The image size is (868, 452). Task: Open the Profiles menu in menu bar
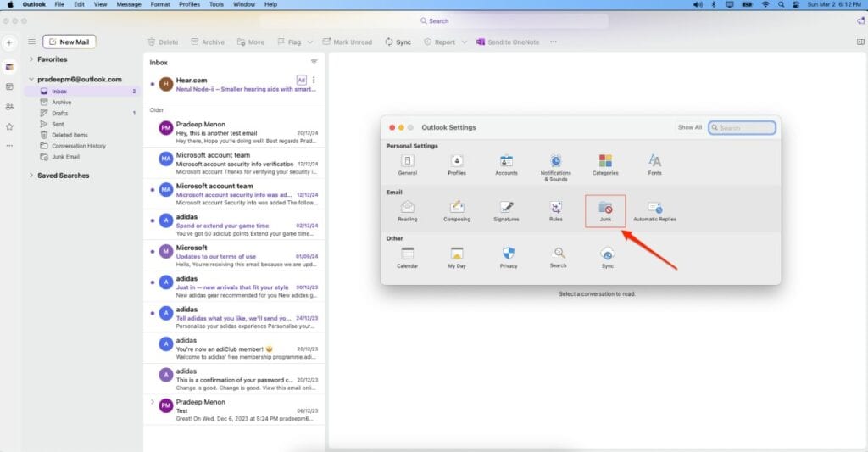point(189,4)
